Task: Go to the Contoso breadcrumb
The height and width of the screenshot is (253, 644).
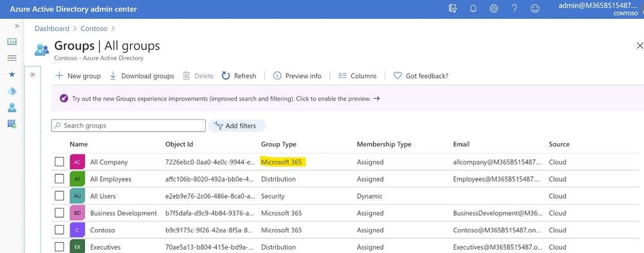Action: [x=94, y=28]
